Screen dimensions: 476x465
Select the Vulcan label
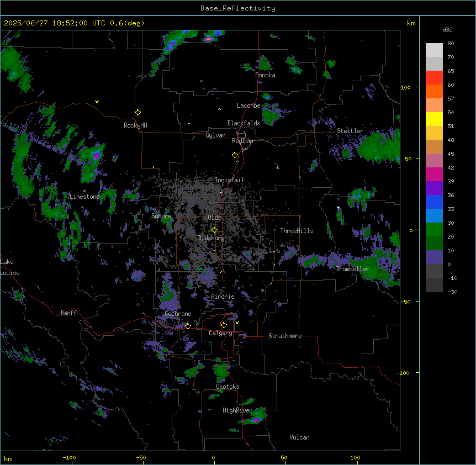[300, 437]
